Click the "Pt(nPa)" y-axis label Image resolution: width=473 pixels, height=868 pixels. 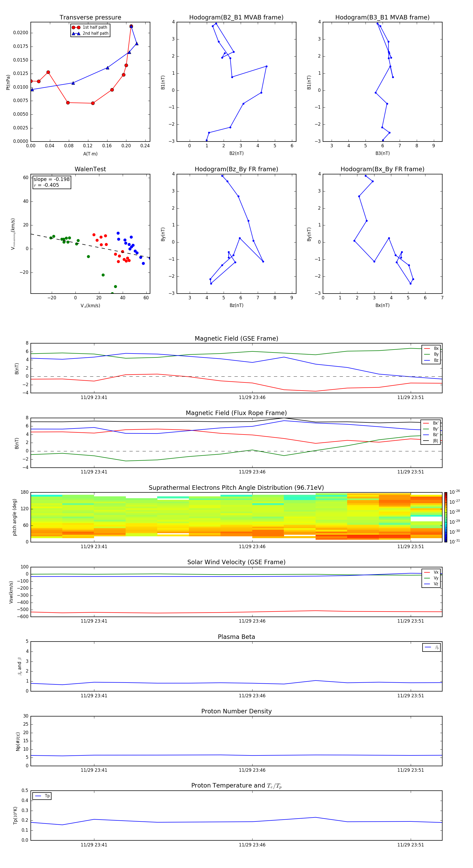click(8, 82)
